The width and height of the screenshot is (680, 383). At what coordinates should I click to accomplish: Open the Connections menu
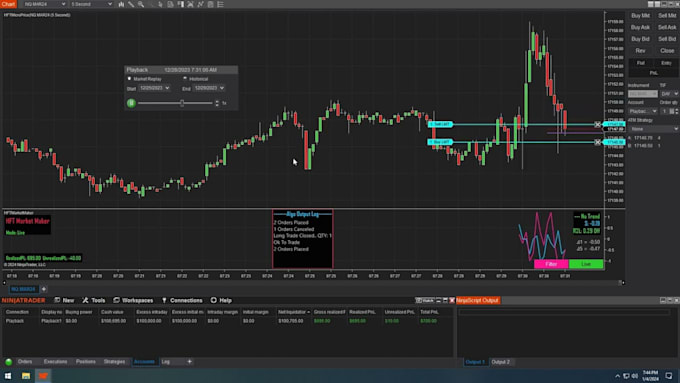pos(182,300)
